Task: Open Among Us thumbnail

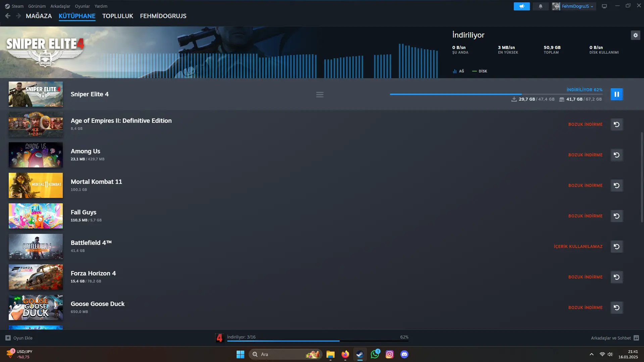Action: point(36,155)
